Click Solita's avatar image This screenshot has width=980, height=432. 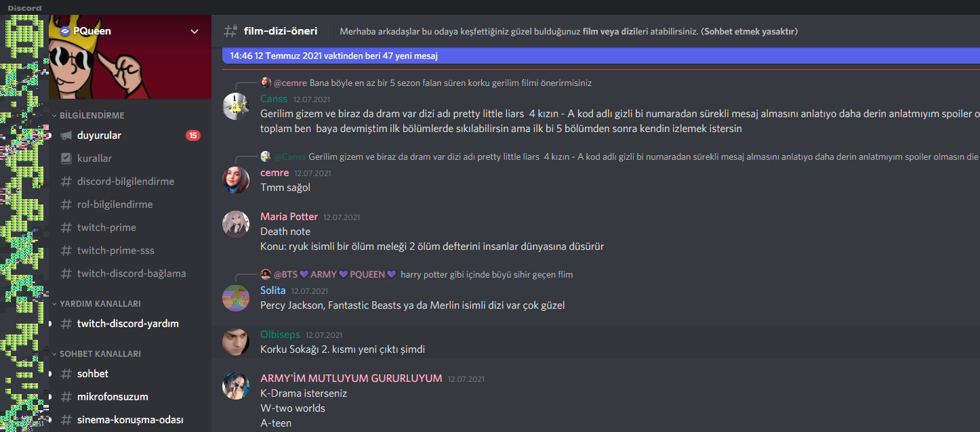[x=236, y=297]
